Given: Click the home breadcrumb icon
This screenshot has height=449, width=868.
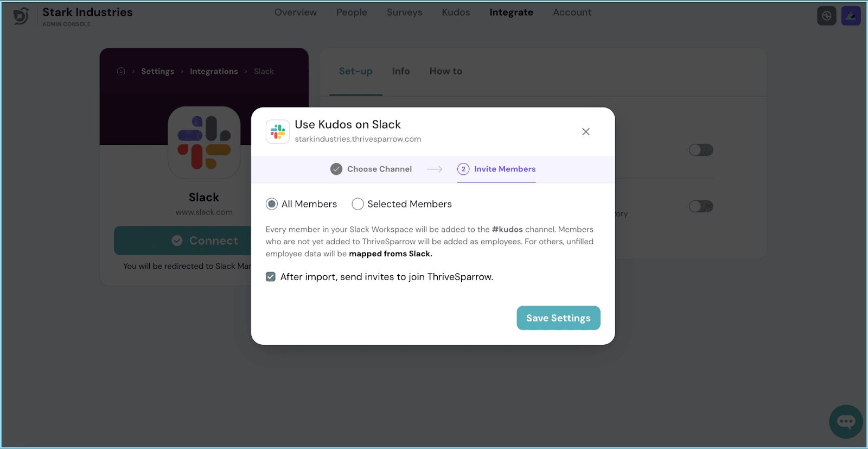Looking at the screenshot, I should tap(121, 71).
